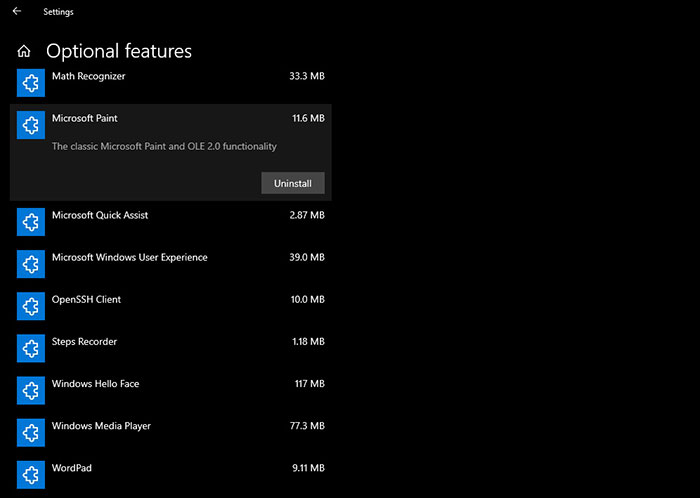Select the OpenSSH Client feature icon
Screen dimensions: 700x498
pyautogui.click(x=31, y=306)
